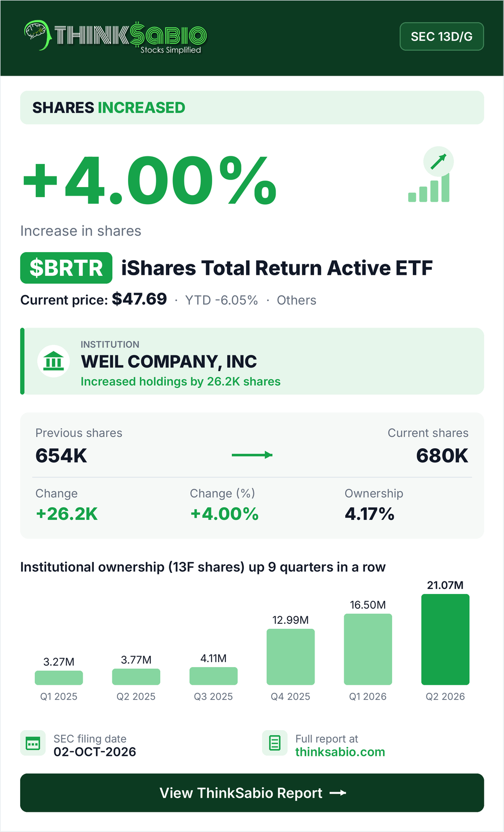
Task: Click the ThinkSabio Stocks Simplified wordmark
Action: [x=130, y=37]
